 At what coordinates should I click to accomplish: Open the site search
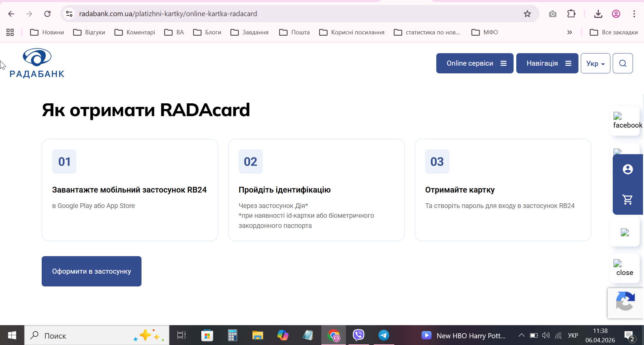(x=623, y=63)
